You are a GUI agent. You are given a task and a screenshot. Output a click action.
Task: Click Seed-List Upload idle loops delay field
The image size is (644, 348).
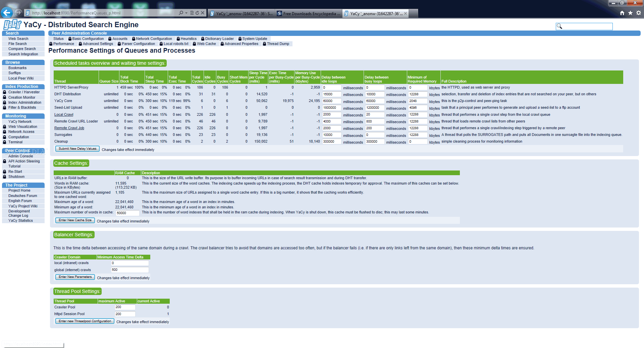[x=331, y=108]
